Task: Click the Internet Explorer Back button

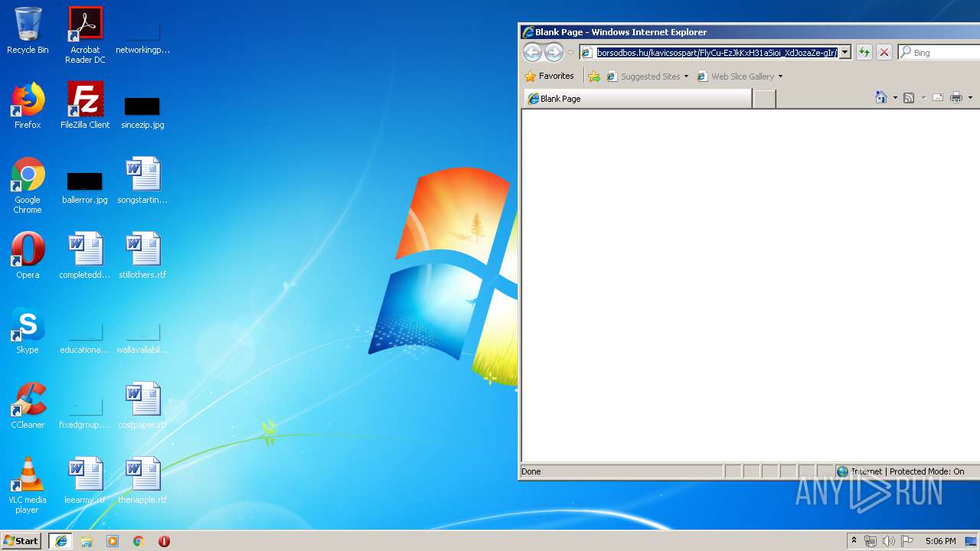Action: point(532,52)
